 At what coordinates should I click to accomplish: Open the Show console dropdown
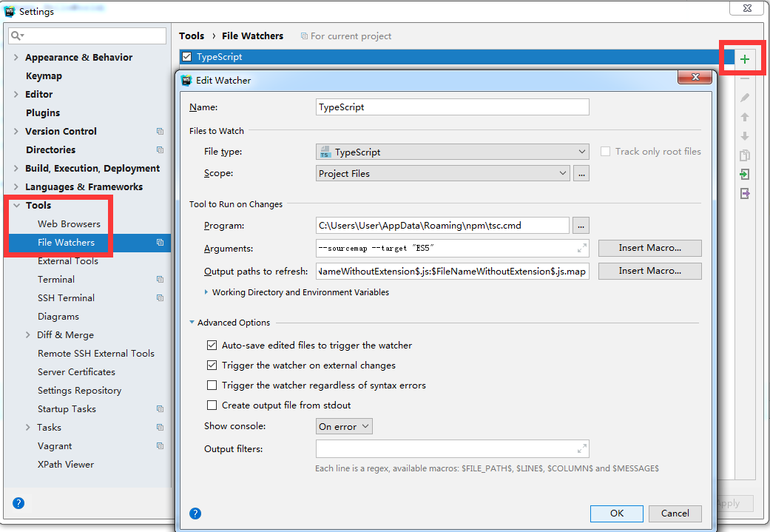coord(344,427)
